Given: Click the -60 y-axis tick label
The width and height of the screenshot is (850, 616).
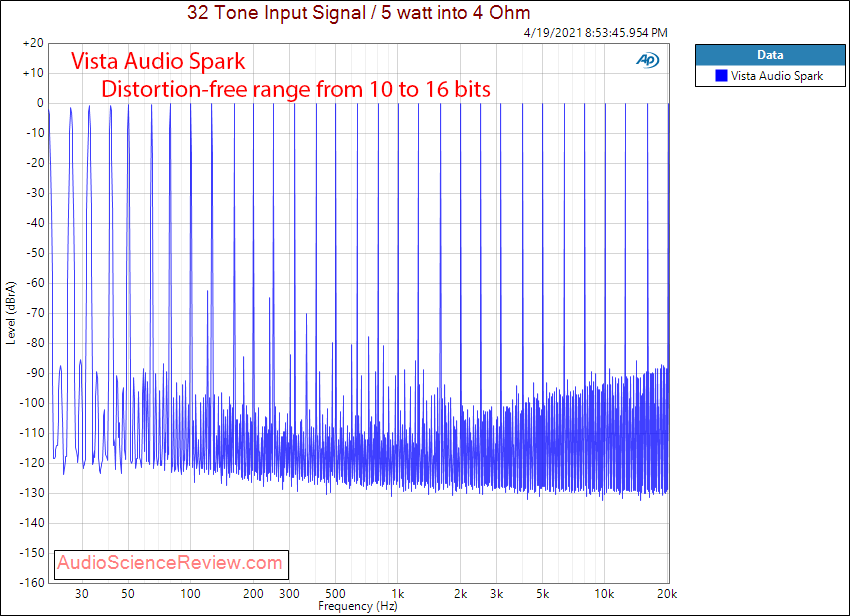Looking at the screenshot, I should coord(34,283).
